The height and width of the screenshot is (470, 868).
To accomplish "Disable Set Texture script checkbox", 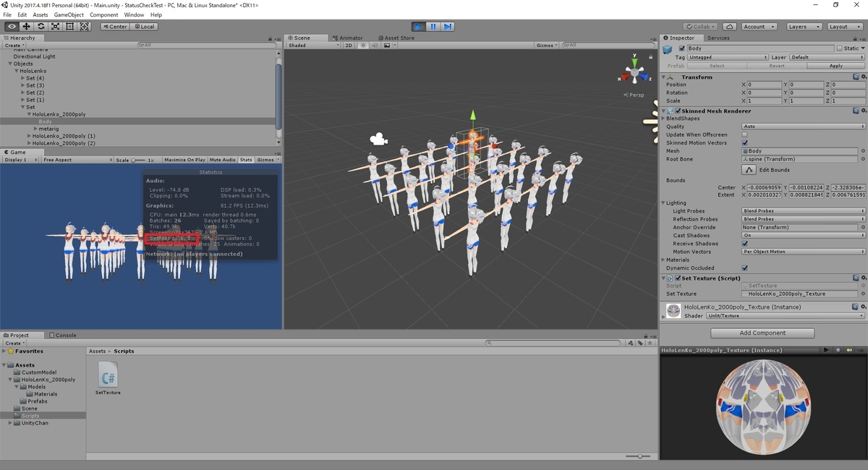I will (677, 278).
